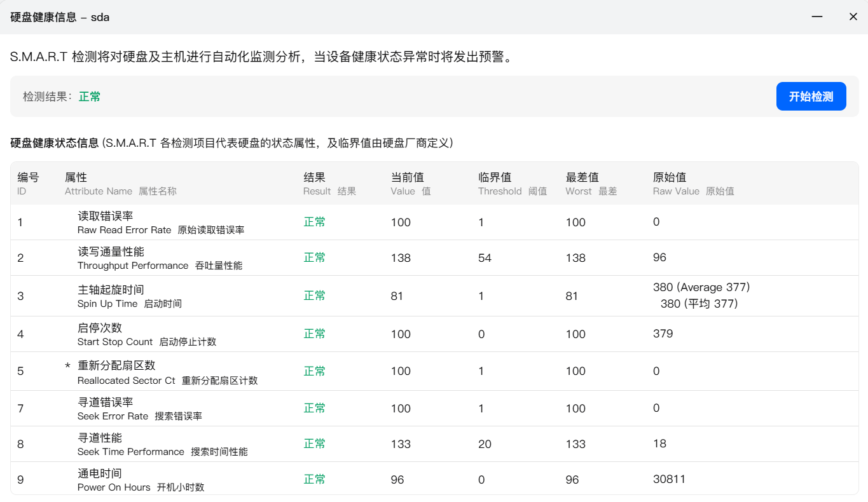Click the 结果 Result column header

[x=314, y=184]
